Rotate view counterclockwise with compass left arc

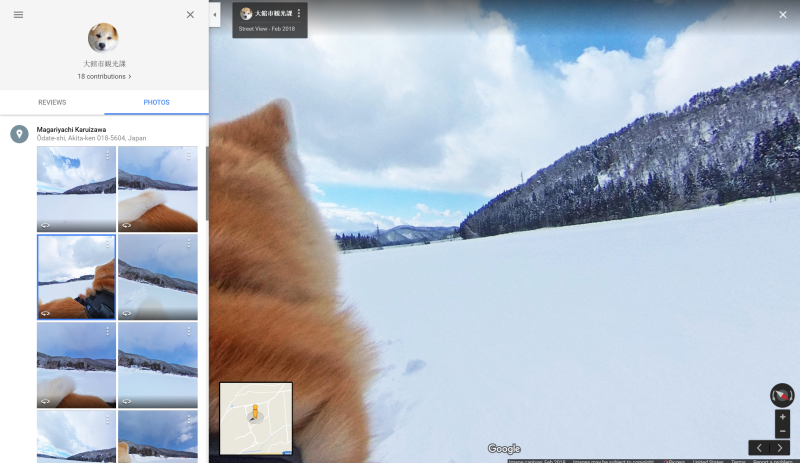[773, 396]
